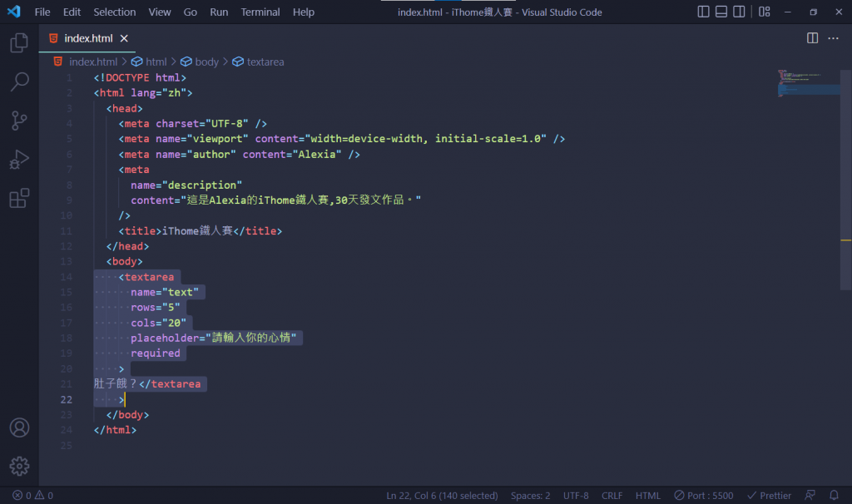852x504 pixels.
Task: Expand the textarea breadcrumb item
Action: [258, 62]
